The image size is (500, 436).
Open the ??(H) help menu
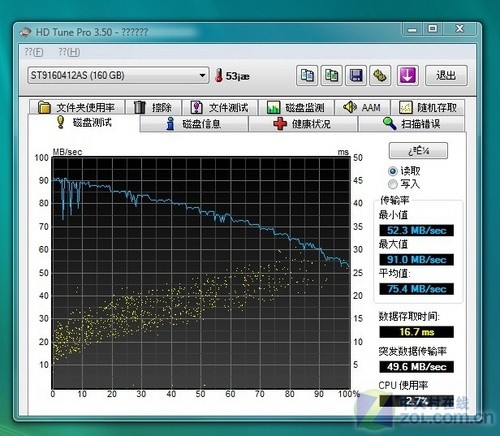pos(69,52)
